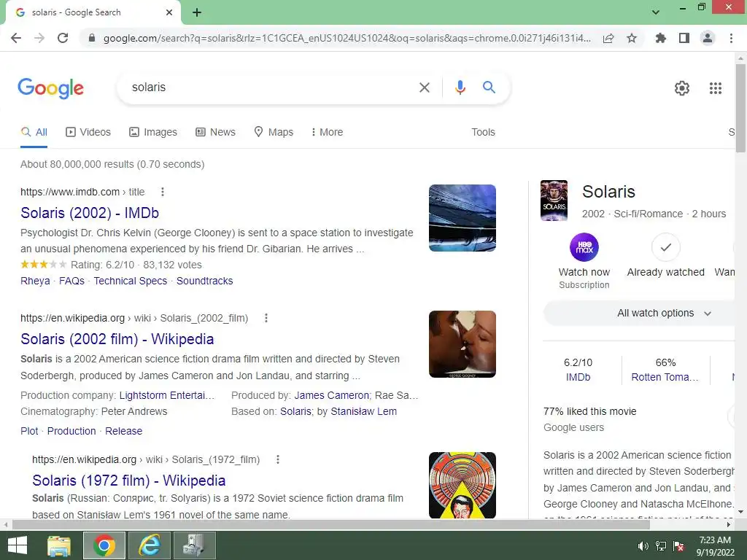Open Stanisław Lem link

(363, 411)
